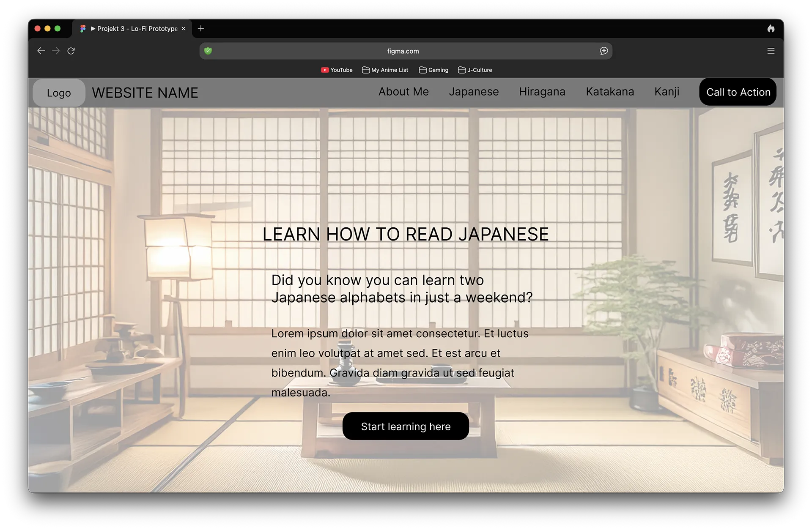Click the icon at address bar's right end
This screenshot has height=530, width=812.
click(604, 51)
